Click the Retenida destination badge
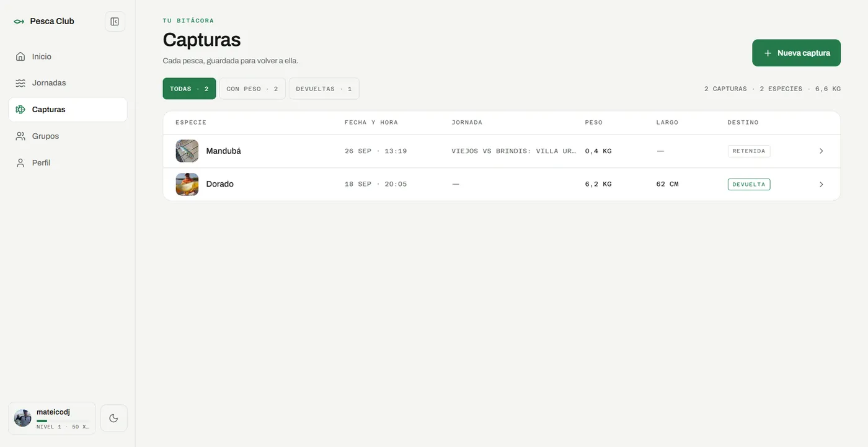Image resolution: width=868 pixels, height=447 pixels. click(x=749, y=151)
